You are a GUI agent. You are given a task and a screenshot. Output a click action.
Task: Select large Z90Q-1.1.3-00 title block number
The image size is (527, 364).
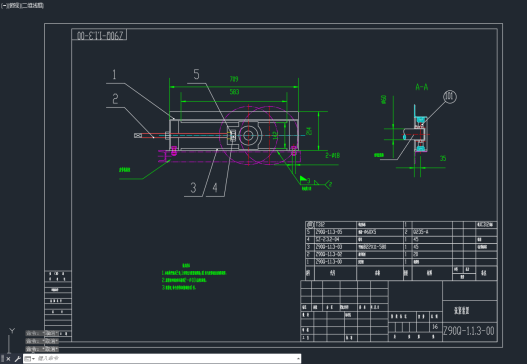[469, 331]
